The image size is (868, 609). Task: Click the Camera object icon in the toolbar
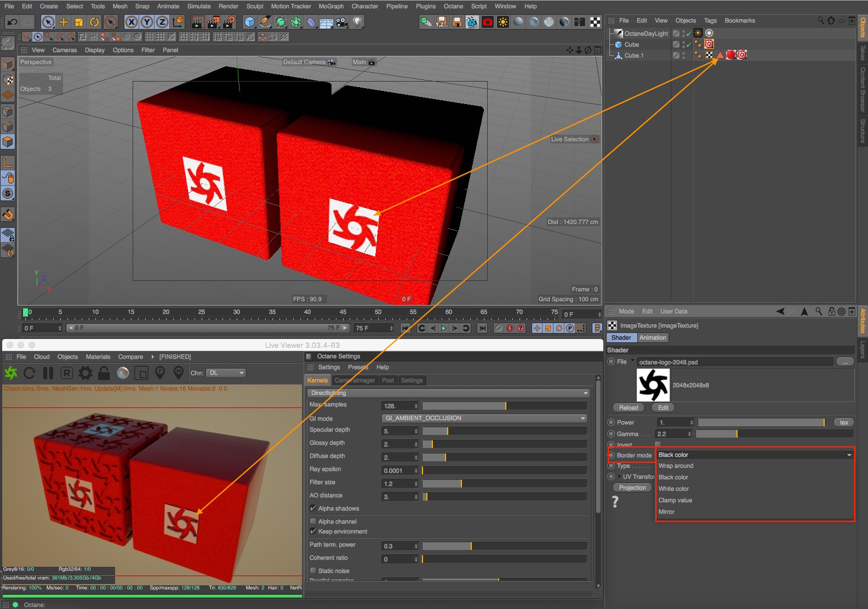click(x=342, y=22)
